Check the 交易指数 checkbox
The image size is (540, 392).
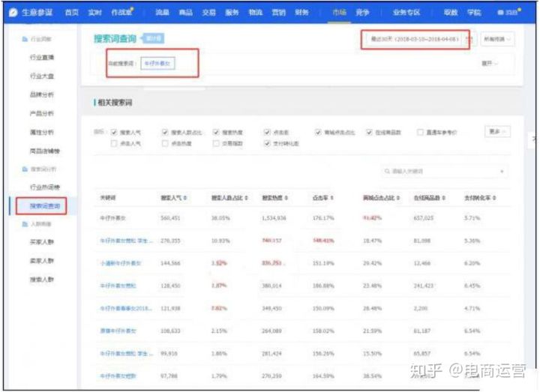click(217, 142)
